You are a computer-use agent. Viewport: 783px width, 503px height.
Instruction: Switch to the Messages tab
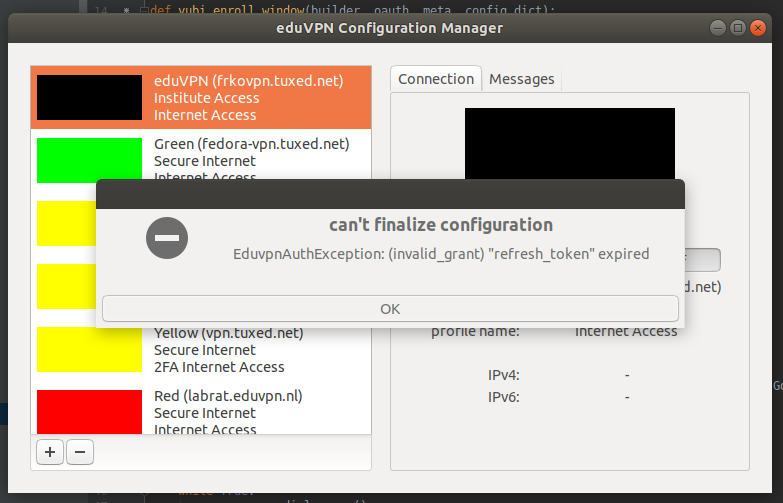[521, 79]
